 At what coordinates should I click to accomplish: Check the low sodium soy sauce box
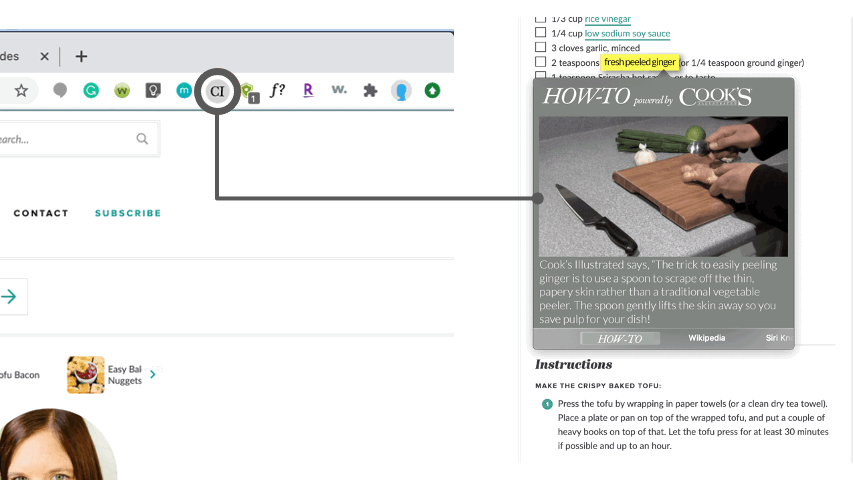[x=540, y=33]
